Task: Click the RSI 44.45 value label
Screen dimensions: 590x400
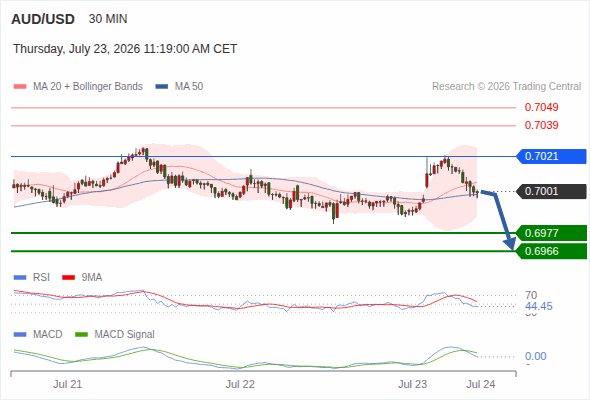Action: click(x=539, y=306)
